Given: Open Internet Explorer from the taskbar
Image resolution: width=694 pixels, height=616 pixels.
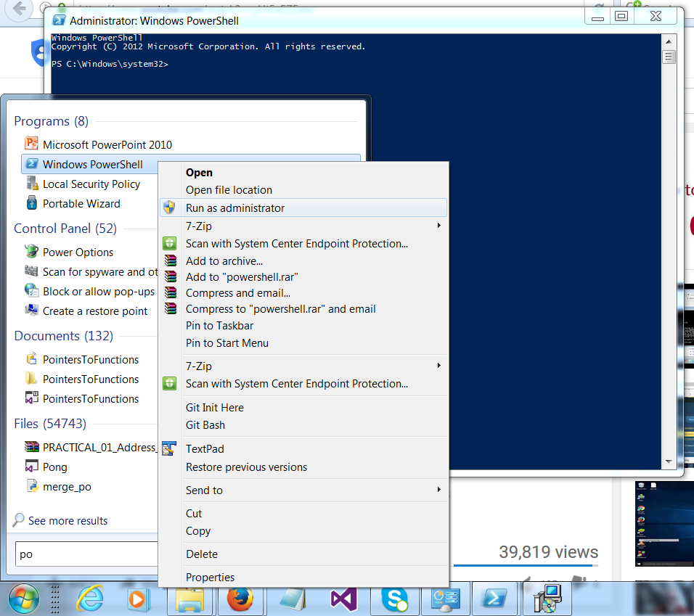Looking at the screenshot, I should (x=90, y=599).
